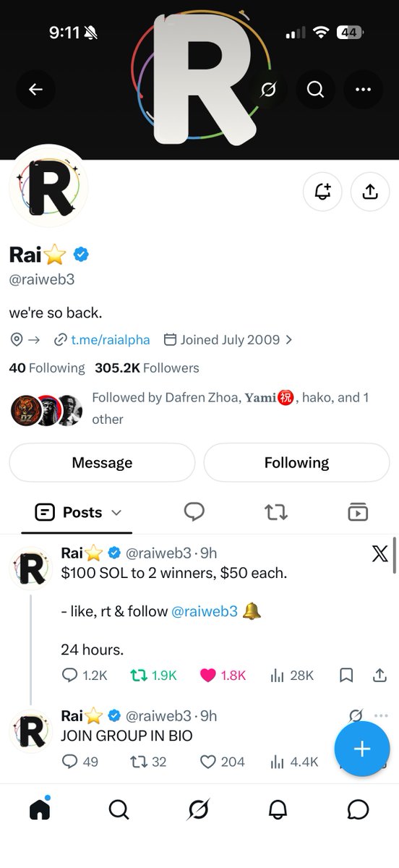Switch to the Replies tab
The width and height of the screenshot is (399, 868).
coord(194,512)
